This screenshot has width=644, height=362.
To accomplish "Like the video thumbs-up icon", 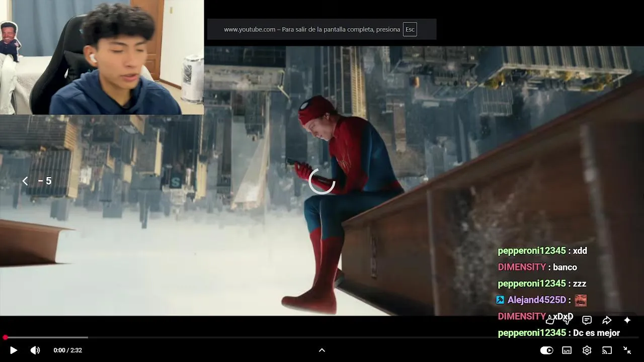I will click(x=550, y=320).
